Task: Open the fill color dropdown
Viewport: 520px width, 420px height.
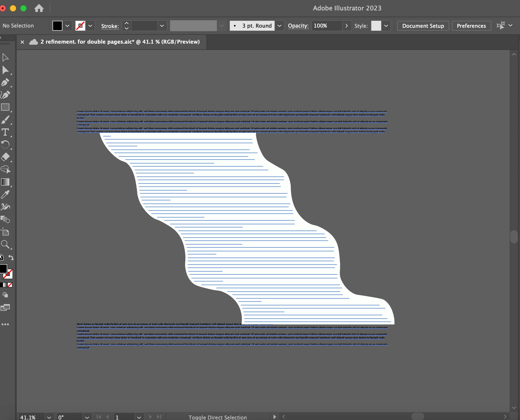Action: coord(67,26)
